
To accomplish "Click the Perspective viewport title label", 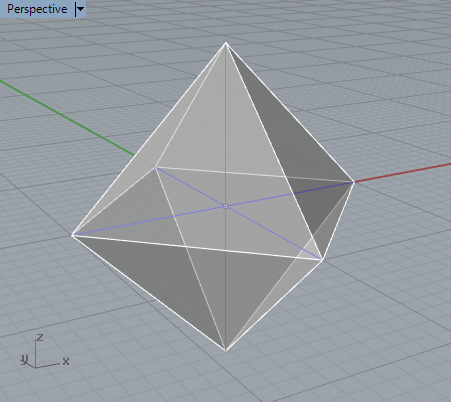I will point(37,9).
